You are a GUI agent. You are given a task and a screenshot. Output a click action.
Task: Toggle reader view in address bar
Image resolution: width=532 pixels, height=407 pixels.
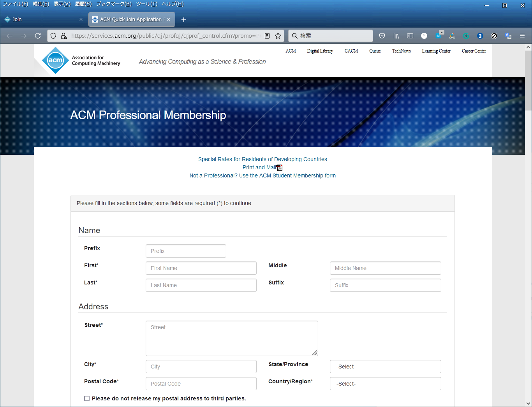[x=267, y=36]
